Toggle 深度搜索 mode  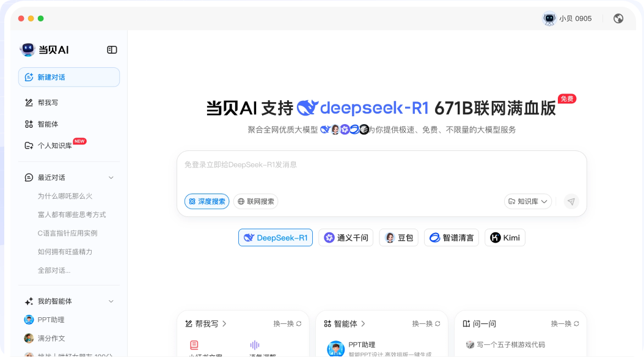(207, 201)
